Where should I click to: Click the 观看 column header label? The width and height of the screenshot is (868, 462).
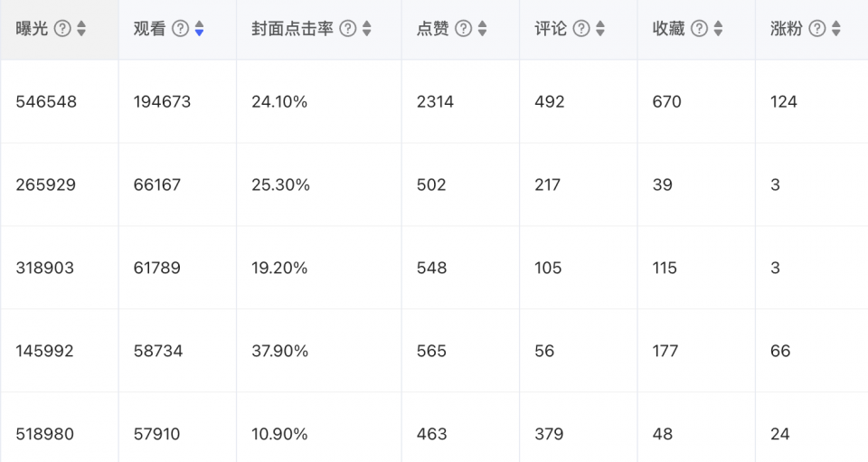[x=149, y=29]
